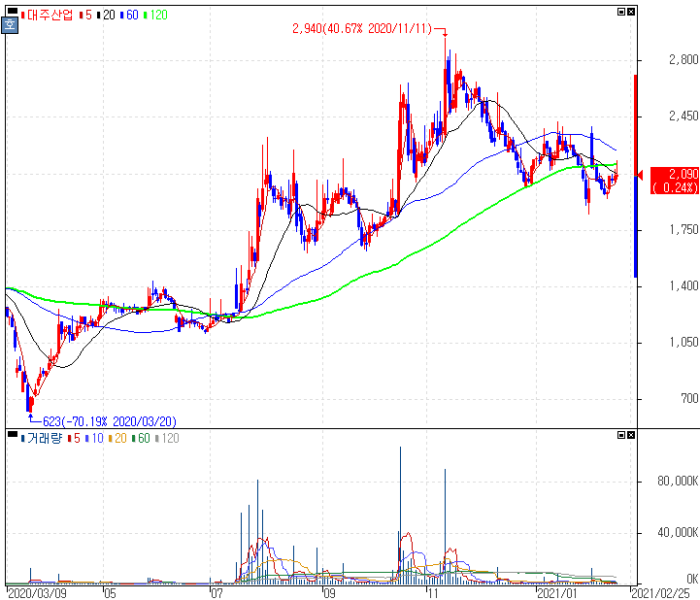Click the 2,450 price axis label
Viewport: 700px width, 600px height.
tap(683, 117)
